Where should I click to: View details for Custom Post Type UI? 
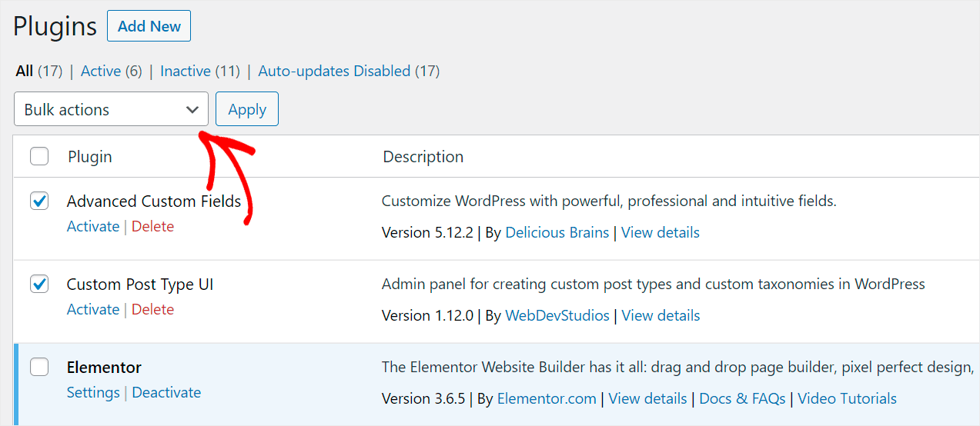(x=661, y=315)
